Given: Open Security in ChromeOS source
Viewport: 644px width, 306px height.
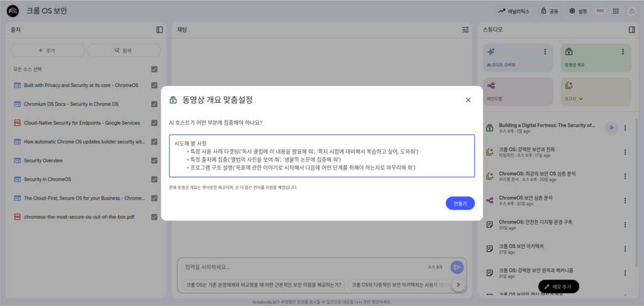Looking at the screenshot, I should [x=48, y=179].
